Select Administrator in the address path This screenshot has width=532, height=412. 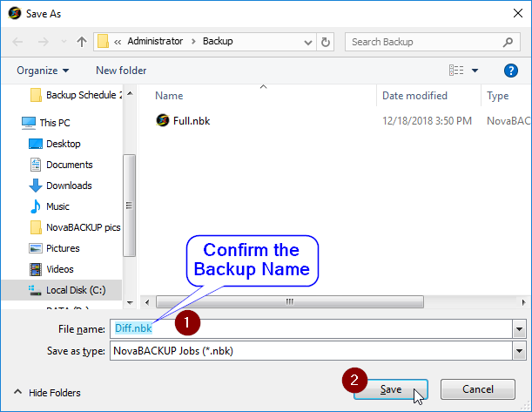155,42
